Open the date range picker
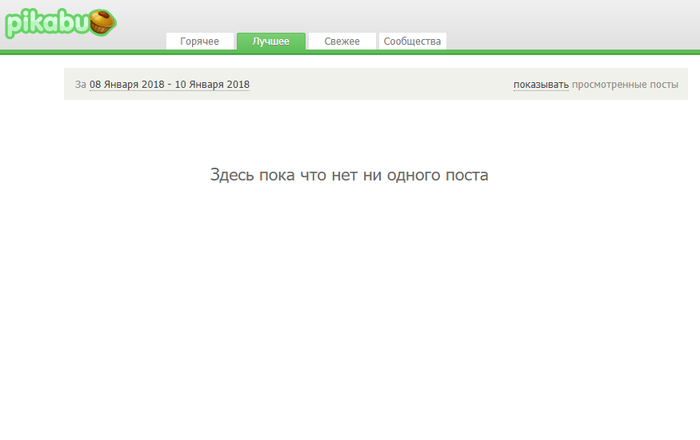Screen dimensions: 700x440 click(169, 85)
